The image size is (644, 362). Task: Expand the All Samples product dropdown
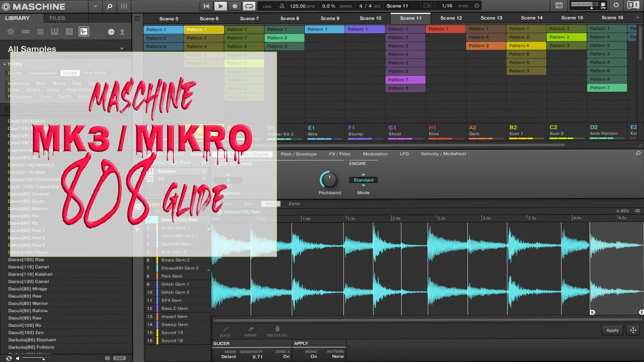(121, 49)
